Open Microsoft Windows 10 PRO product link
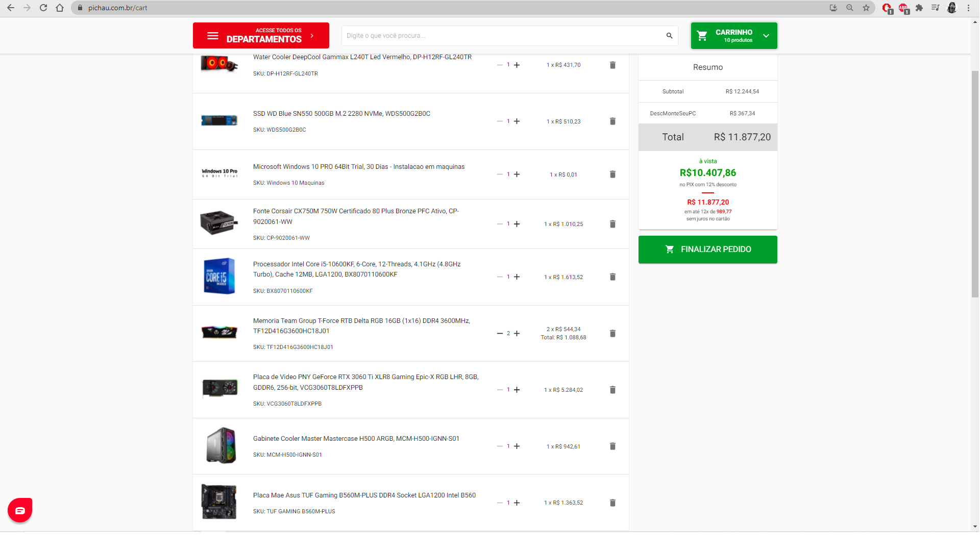 (x=359, y=167)
